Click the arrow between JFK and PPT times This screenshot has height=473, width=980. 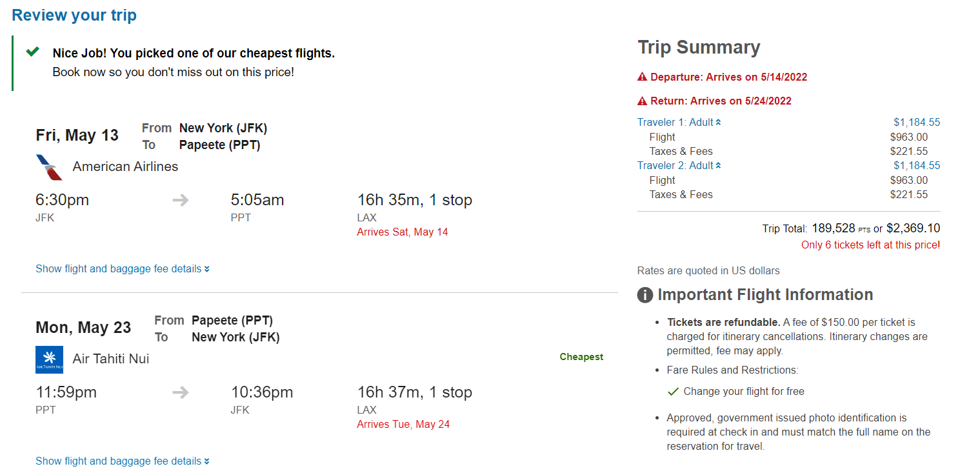179,201
